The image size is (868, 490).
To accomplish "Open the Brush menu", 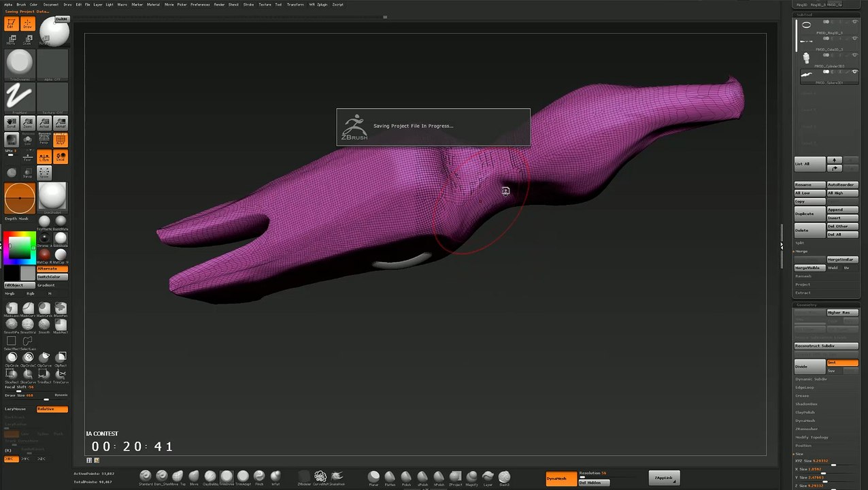I will (x=21, y=4).
